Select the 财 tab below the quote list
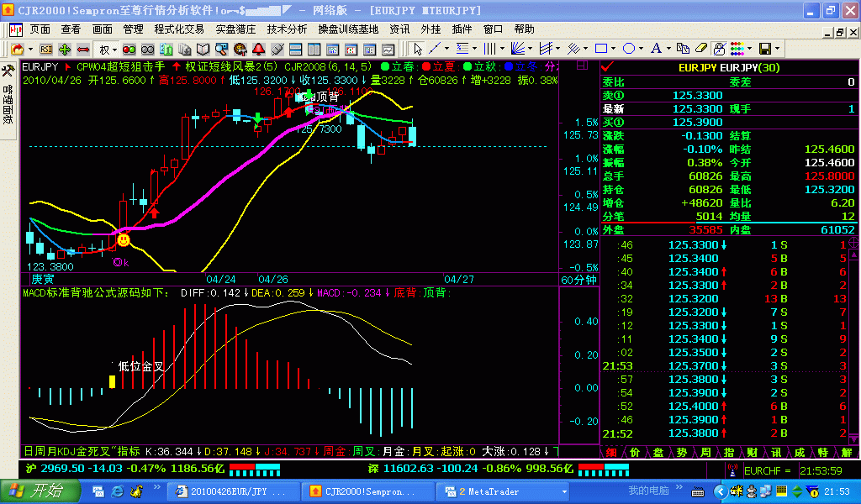The image size is (861, 504). coord(753,453)
